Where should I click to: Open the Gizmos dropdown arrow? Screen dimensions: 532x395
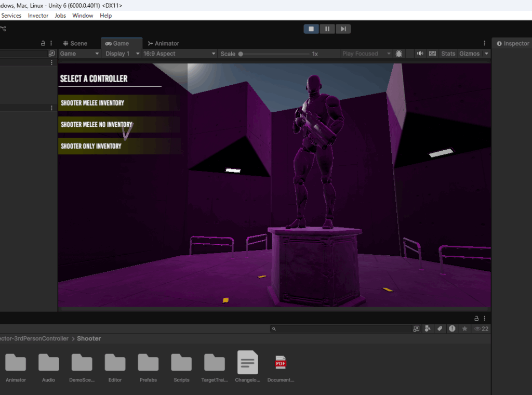pos(486,54)
